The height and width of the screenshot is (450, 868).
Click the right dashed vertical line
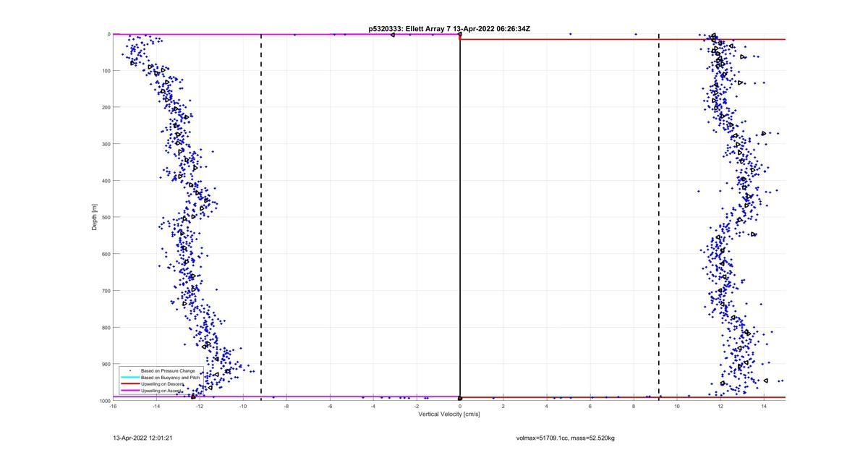pyautogui.click(x=659, y=217)
